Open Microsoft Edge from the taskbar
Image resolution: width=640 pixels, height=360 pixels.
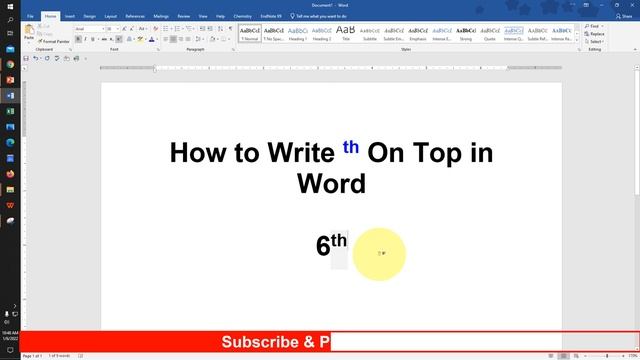pyautogui.click(x=10, y=142)
